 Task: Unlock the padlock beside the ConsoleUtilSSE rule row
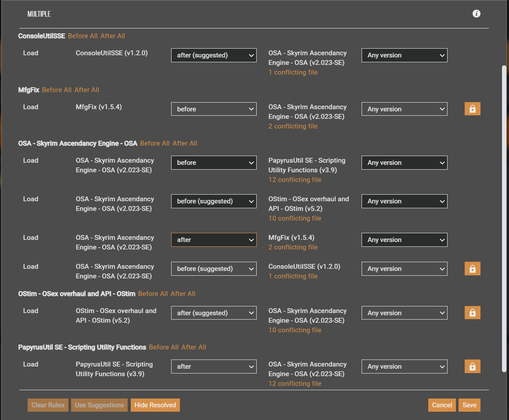[473, 268]
